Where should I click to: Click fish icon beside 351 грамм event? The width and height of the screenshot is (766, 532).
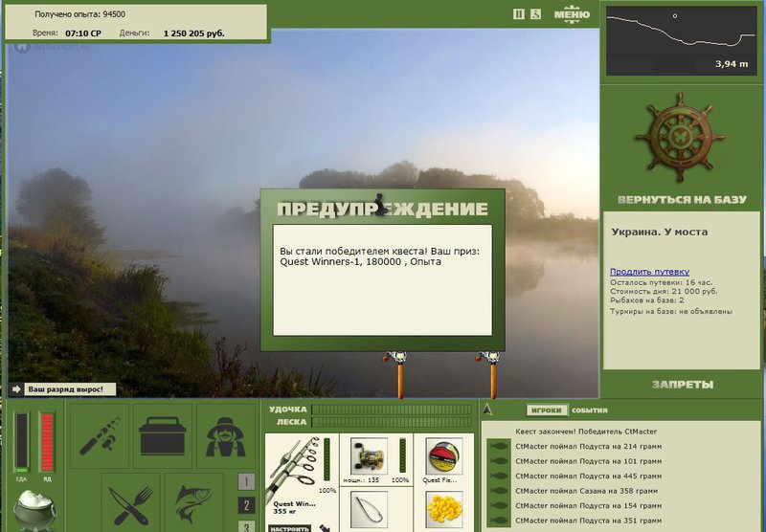click(x=498, y=521)
